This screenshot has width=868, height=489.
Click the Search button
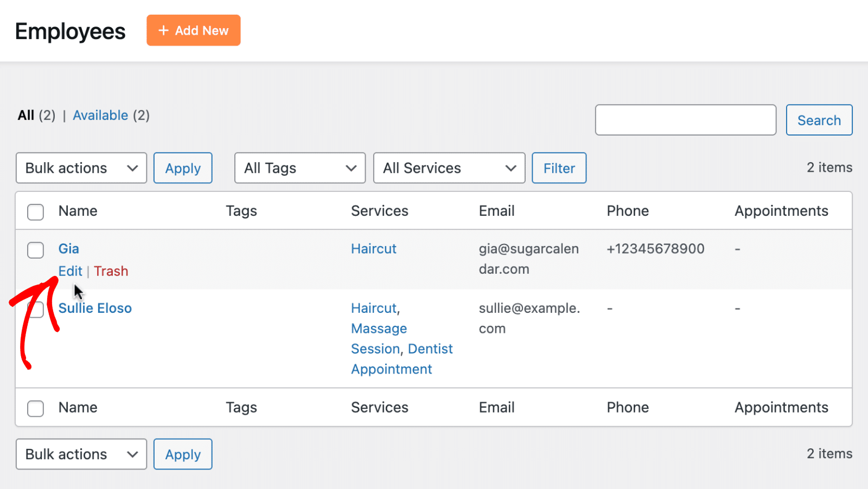tap(819, 120)
